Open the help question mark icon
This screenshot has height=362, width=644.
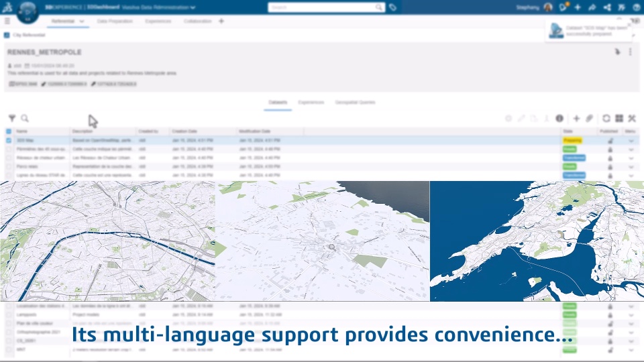click(x=636, y=7)
